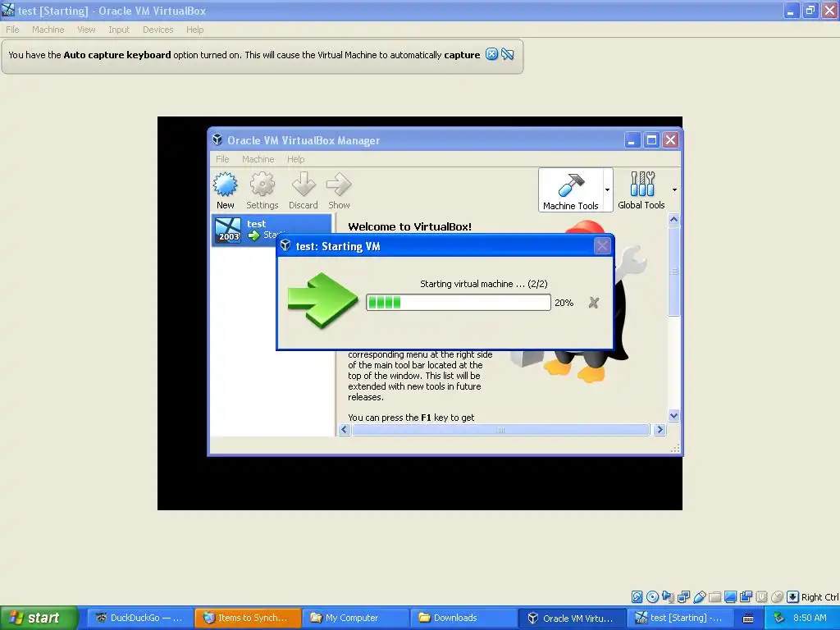
Task: Click the horizontal scrollbar thumb in Manager
Action: (501, 430)
